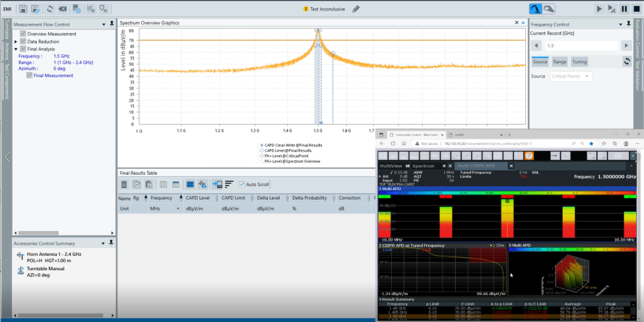Go to the previous record with the left arrow
Viewport: 644px width, 322px height.
[x=535, y=45]
